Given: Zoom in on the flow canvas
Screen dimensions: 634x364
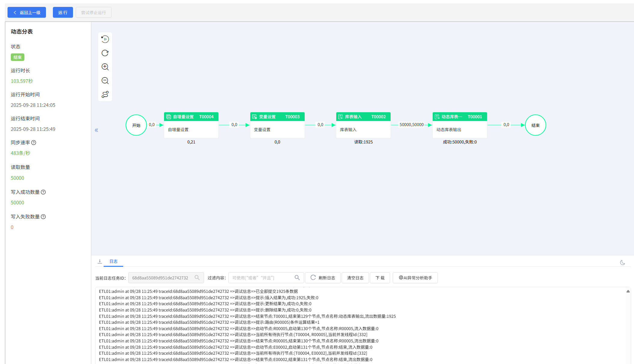Looking at the screenshot, I should click(x=105, y=67).
